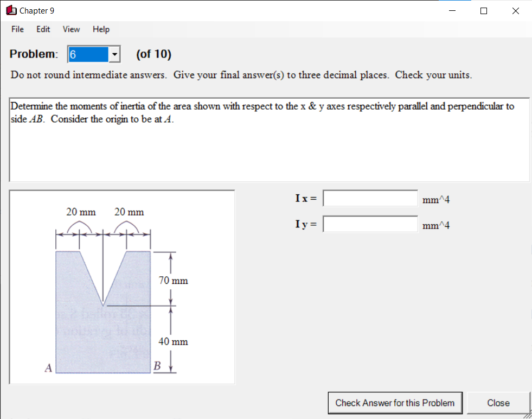Click the 70 mm dimension label
The image size is (532, 419).
pos(172,281)
